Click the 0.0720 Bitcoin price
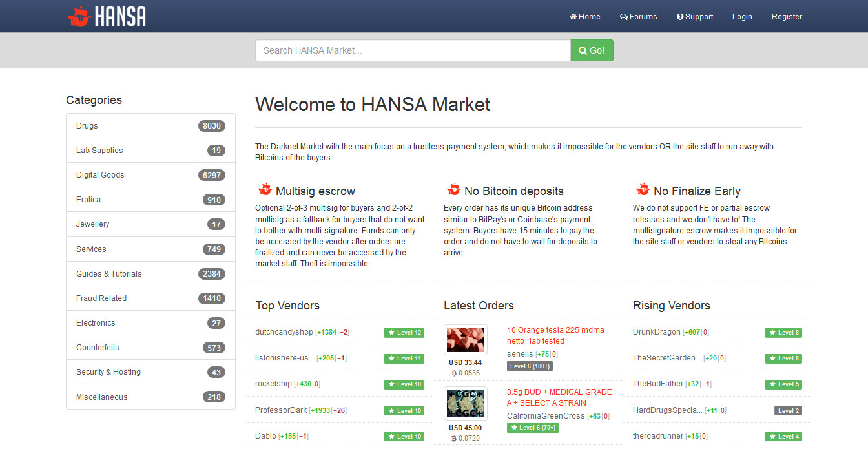The image size is (868, 449). (466, 437)
